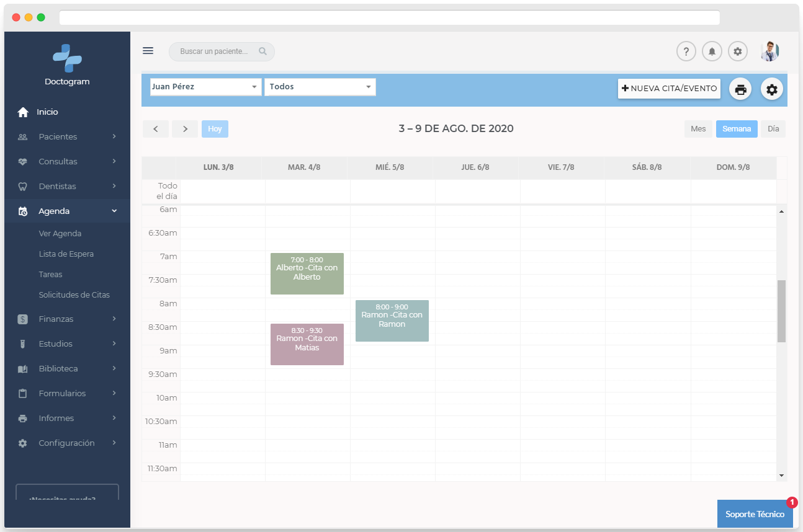The image size is (803, 532).
Task: Open Lista de Espera submenu item
Action: [66, 254]
